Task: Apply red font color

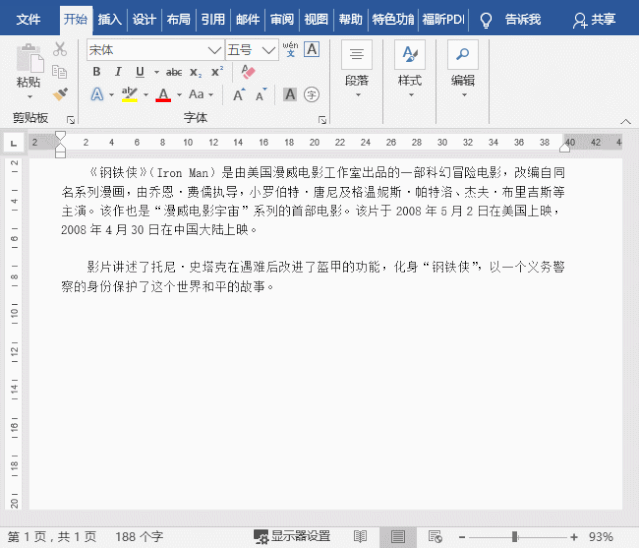Action: (163, 95)
